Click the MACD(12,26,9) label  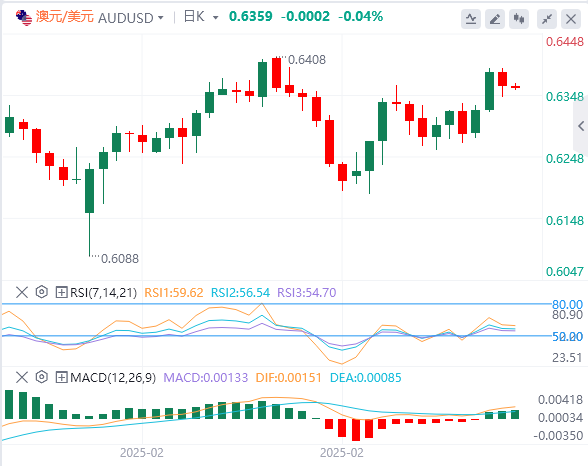(x=113, y=378)
